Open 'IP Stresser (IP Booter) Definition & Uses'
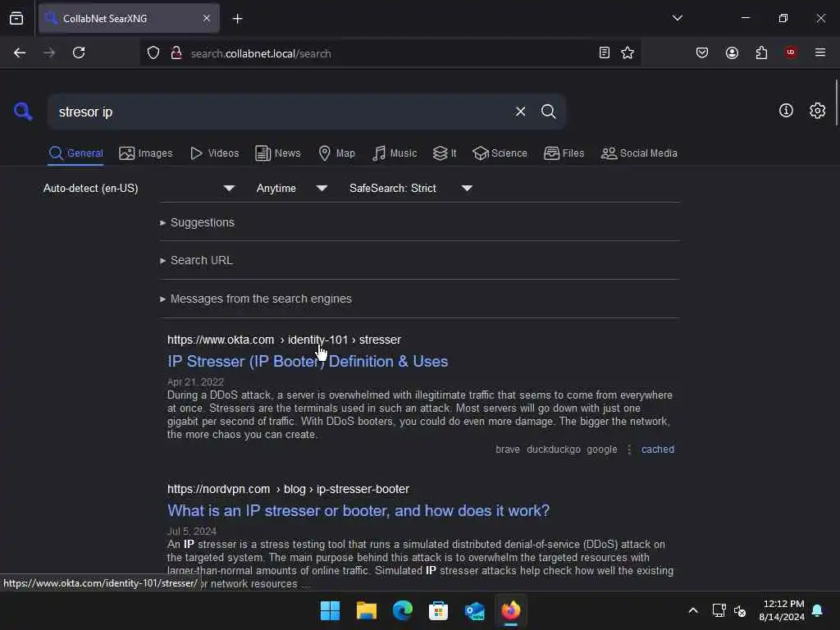Viewport: 840px width, 630px height. click(x=308, y=362)
